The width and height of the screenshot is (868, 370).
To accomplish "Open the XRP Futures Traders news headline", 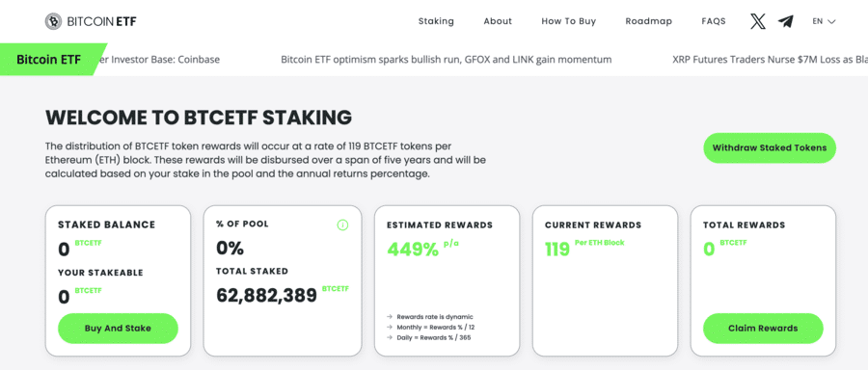I will coord(770,60).
